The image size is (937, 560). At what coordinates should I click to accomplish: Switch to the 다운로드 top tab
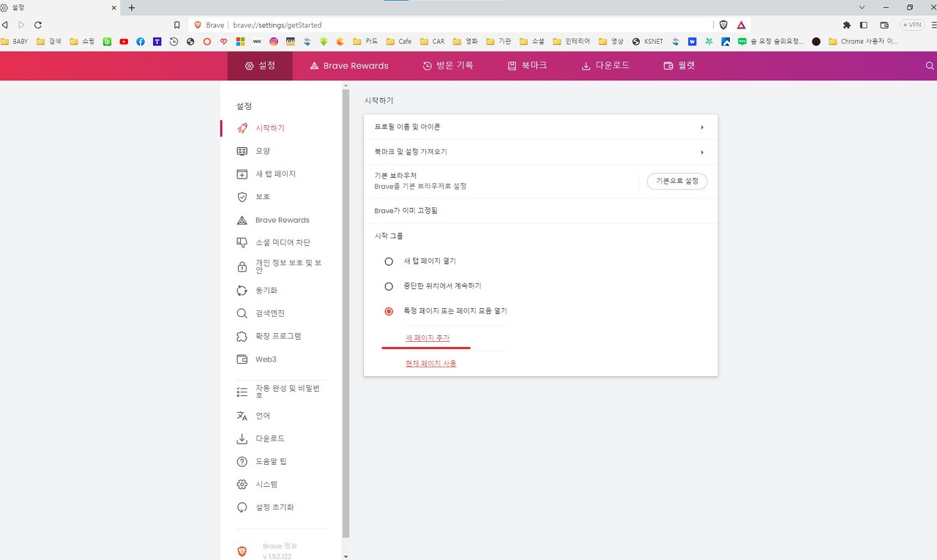point(605,66)
